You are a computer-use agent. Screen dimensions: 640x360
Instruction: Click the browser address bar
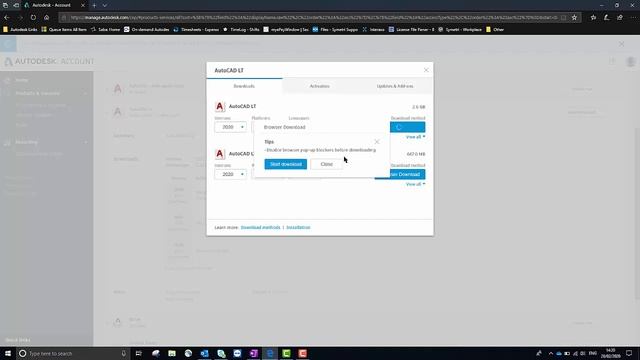(x=313, y=18)
